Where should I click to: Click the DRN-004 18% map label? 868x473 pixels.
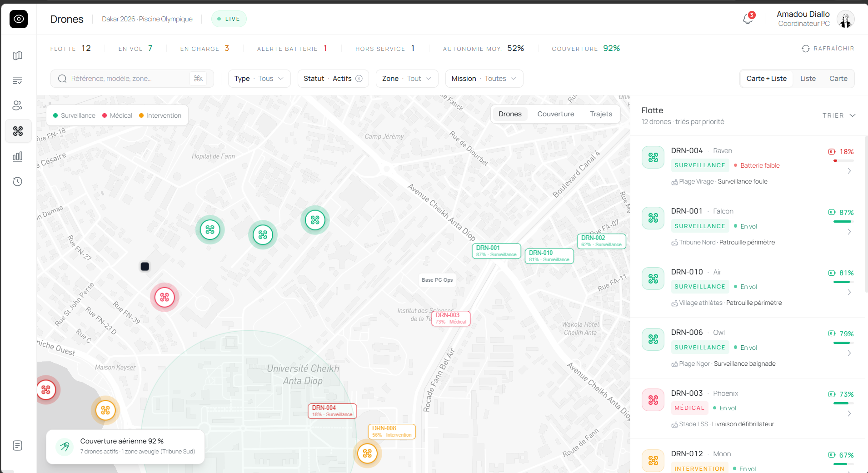[332, 411]
